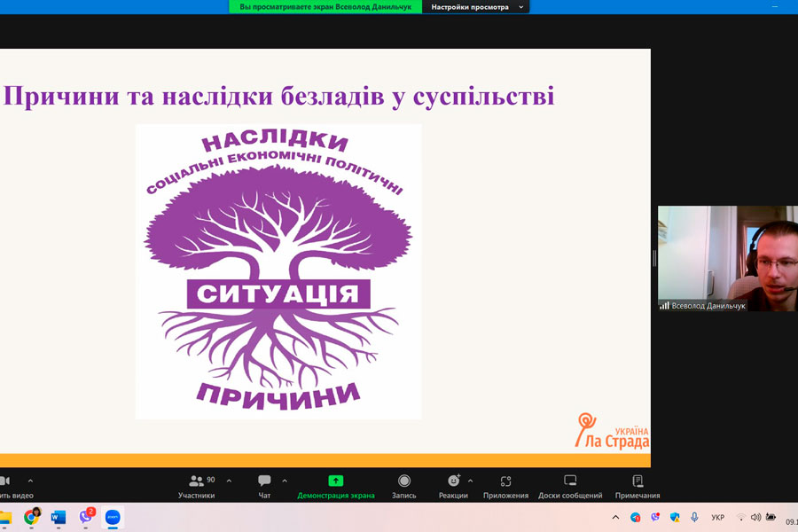Open Google Chrome from the taskbar
The width and height of the screenshot is (798, 532).
click(32, 517)
